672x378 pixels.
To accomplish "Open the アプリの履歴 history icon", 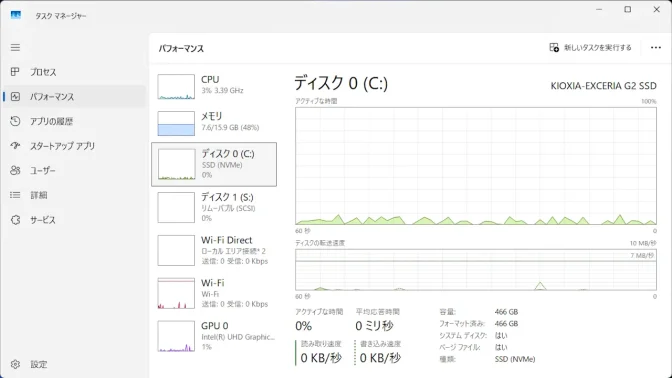I will [x=15, y=121].
